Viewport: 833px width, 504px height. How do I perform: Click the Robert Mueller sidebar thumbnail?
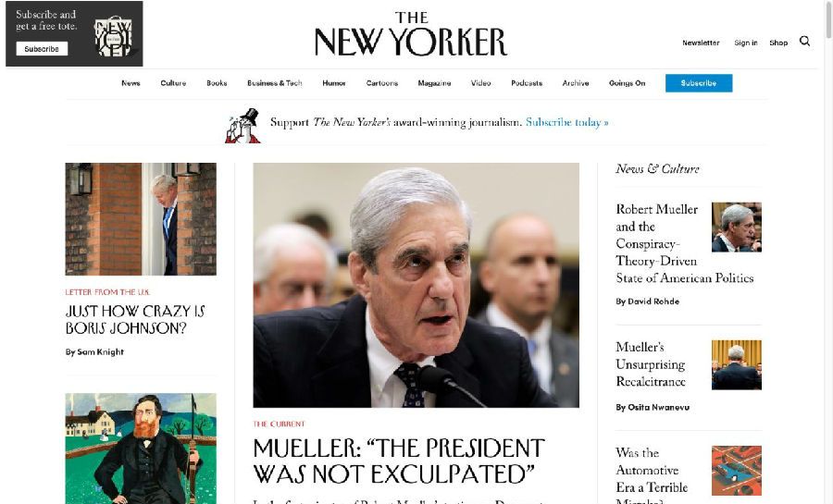click(737, 227)
